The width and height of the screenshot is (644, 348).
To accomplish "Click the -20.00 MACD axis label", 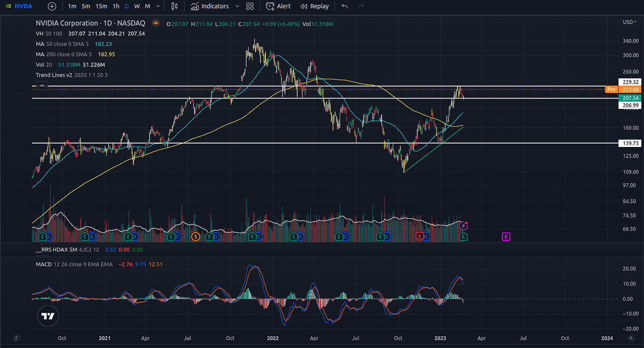I will (629, 329).
